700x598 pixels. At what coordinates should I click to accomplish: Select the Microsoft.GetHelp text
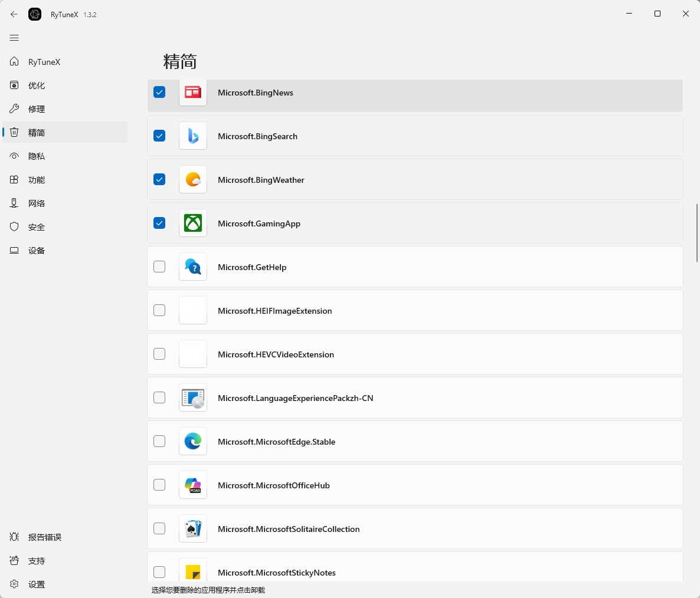[x=252, y=268]
